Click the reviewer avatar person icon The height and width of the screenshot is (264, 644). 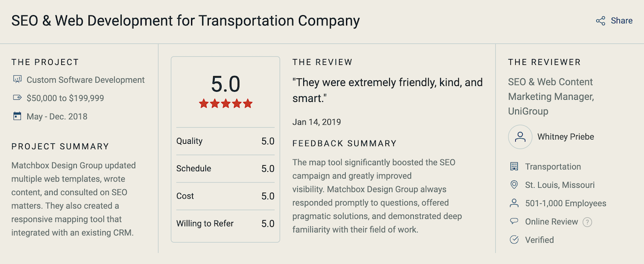(x=520, y=137)
